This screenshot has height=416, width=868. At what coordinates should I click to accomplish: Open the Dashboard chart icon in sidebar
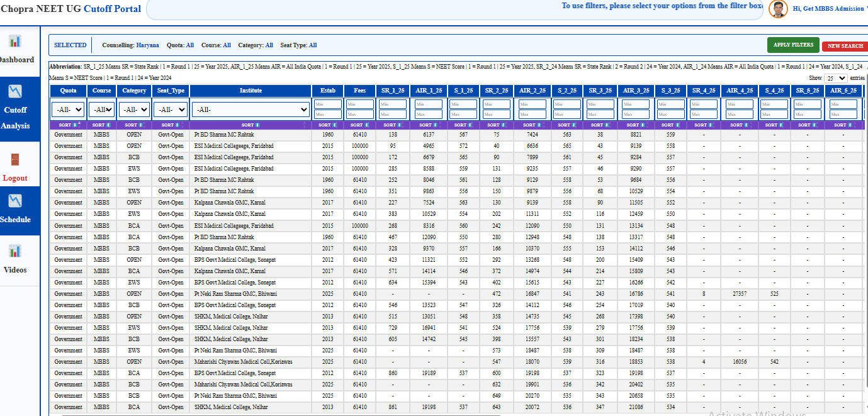14,42
